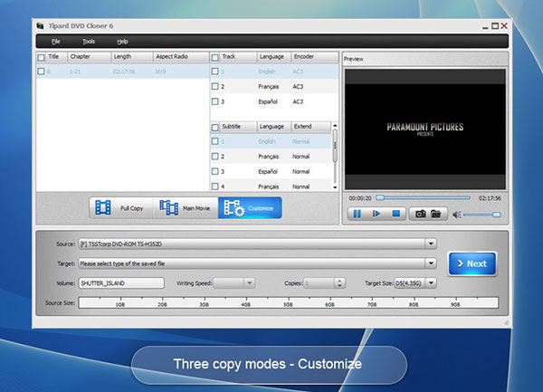Stop the preview playback
The image size is (543, 392).
(395, 214)
